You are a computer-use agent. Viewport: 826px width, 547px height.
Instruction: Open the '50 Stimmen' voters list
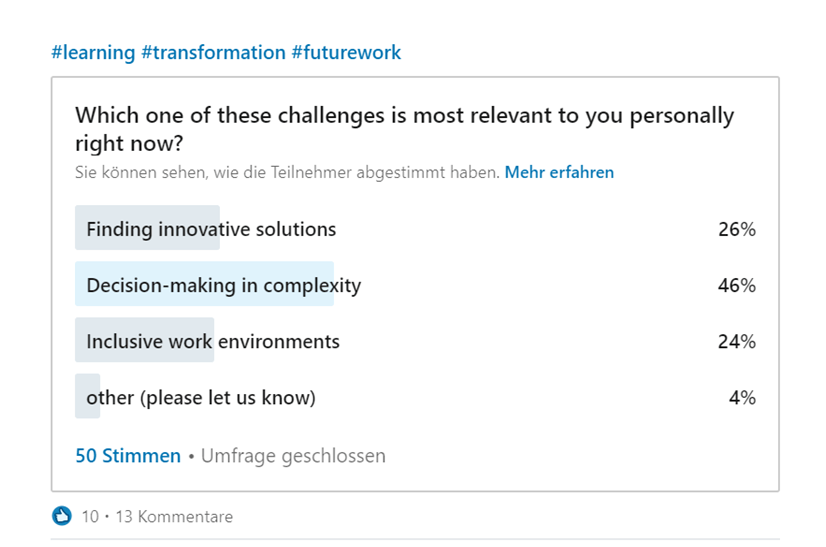tap(128, 456)
